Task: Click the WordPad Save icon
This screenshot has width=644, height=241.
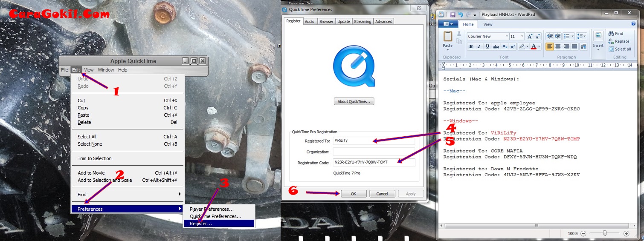Action: pyautogui.click(x=453, y=14)
